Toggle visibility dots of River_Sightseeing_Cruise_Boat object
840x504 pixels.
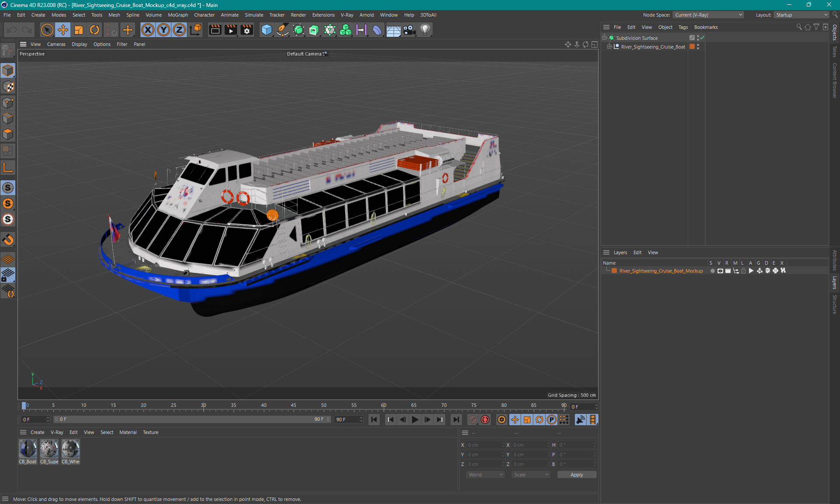(698, 47)
